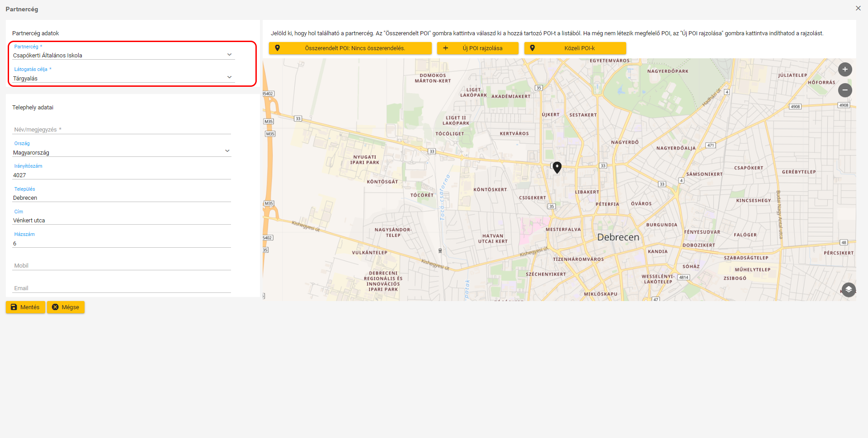Open the 'Látogatás célja' dropdown

click(x=229, y=78)
